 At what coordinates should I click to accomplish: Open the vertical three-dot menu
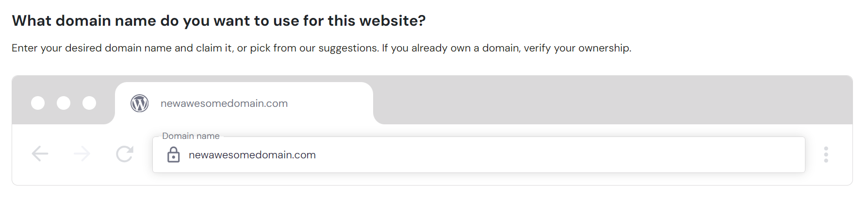[826, 154]
